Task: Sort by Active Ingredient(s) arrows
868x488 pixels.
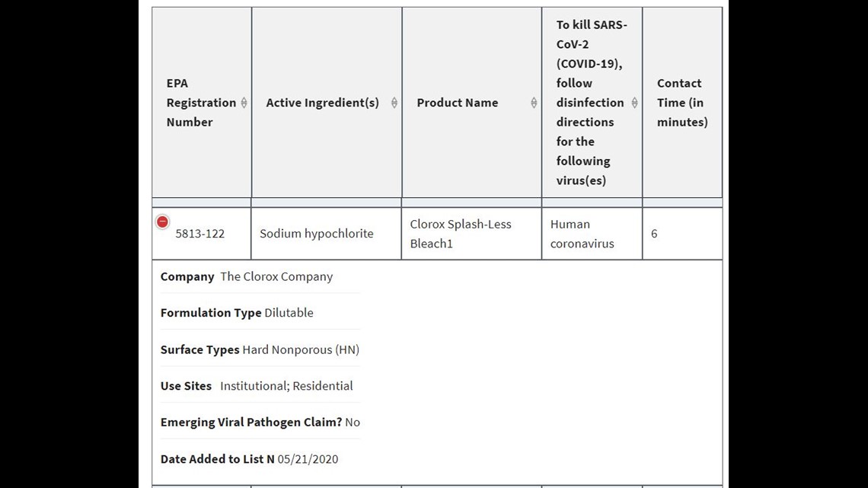Action: pos(394,102)
